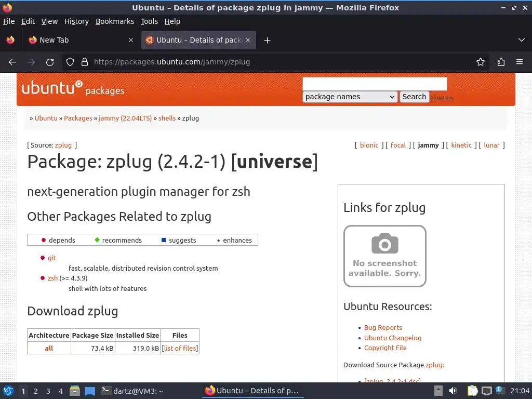Switch to the New Tab tab
532x399 pixels.
[79, 40]
